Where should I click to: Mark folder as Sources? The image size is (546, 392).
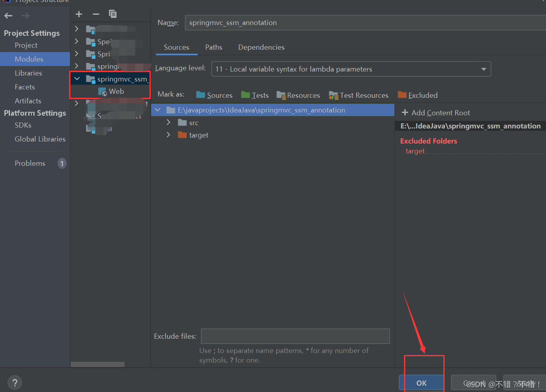[x=214, y=95]
